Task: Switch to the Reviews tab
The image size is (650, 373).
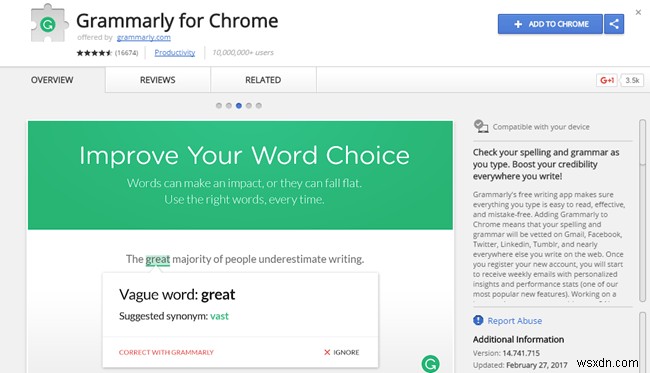Action: tap(158, 80)
